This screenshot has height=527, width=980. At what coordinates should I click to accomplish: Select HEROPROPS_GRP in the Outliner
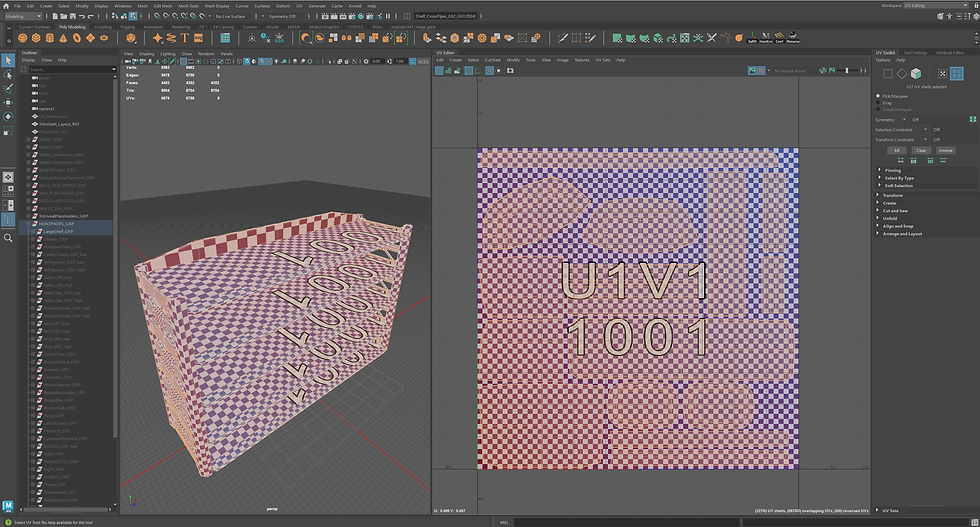56,223
